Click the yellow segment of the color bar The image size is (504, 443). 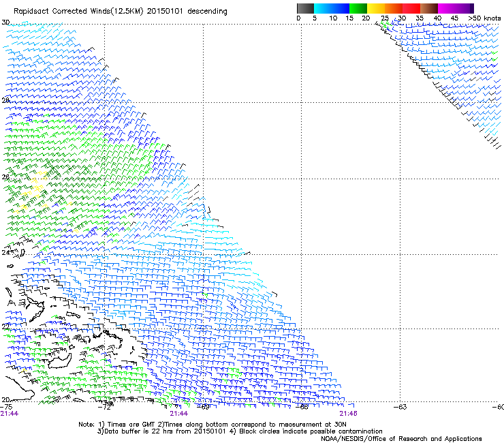click(376, 8)
